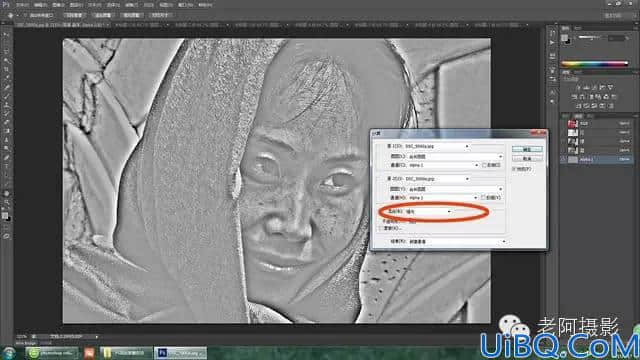Toggle visibility of the Alpha 1 channel
Viewport: 640px width, 360px height.
pyautogui.click(x=564, y=160)
